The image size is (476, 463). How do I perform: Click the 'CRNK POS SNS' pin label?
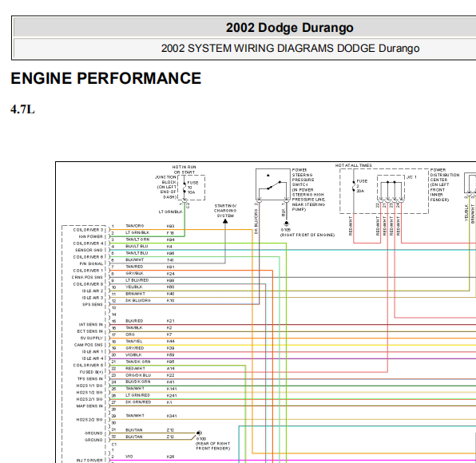point(87,277)
